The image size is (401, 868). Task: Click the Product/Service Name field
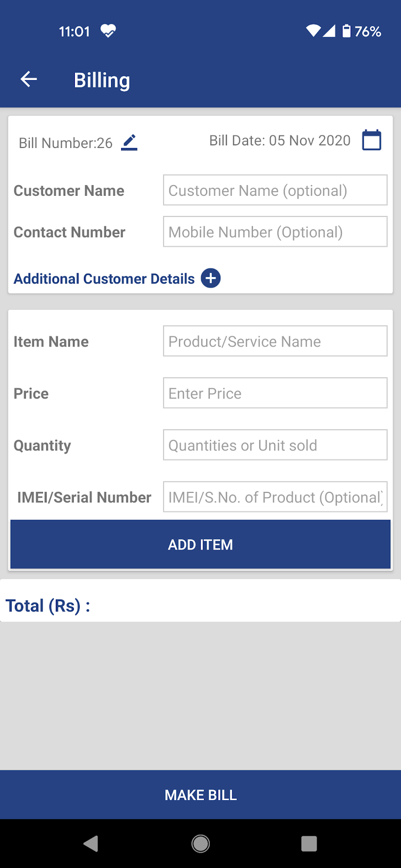point(275,341)
